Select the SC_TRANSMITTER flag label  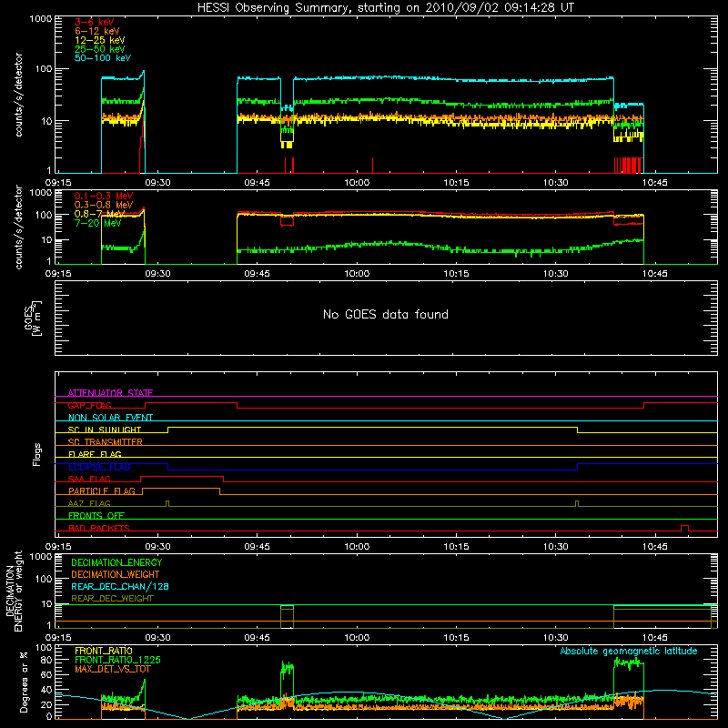[x=105, y=442]
